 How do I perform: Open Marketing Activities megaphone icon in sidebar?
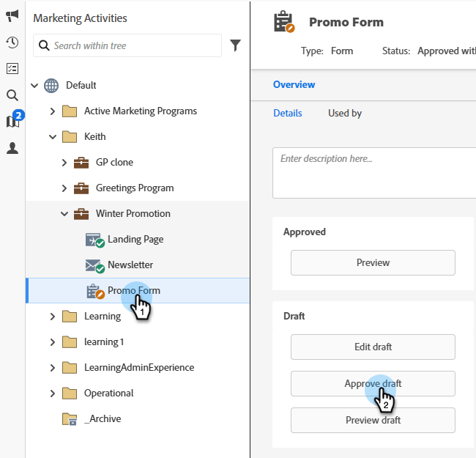[x=12, y=15]
